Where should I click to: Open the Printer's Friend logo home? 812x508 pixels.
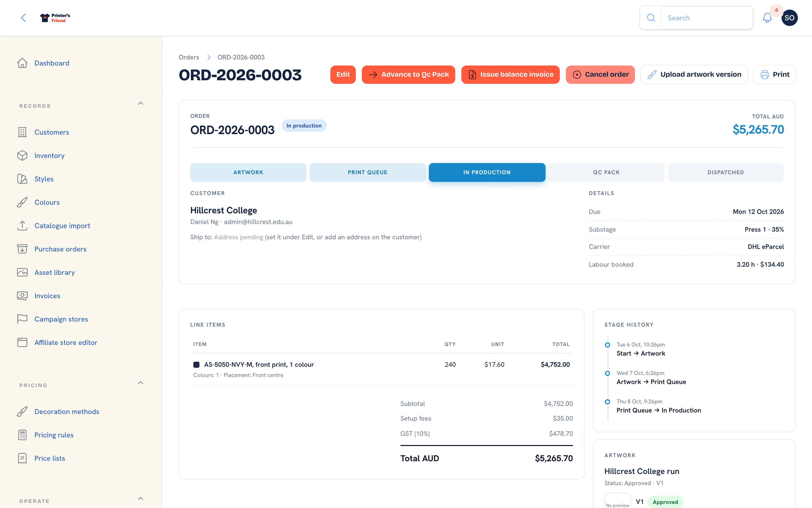click(55, 18)
